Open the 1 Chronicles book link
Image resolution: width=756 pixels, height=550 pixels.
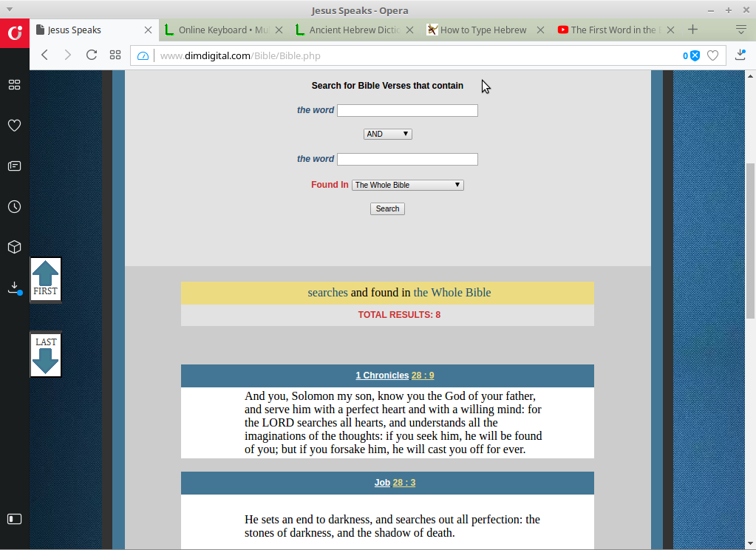tap(381, 376)
